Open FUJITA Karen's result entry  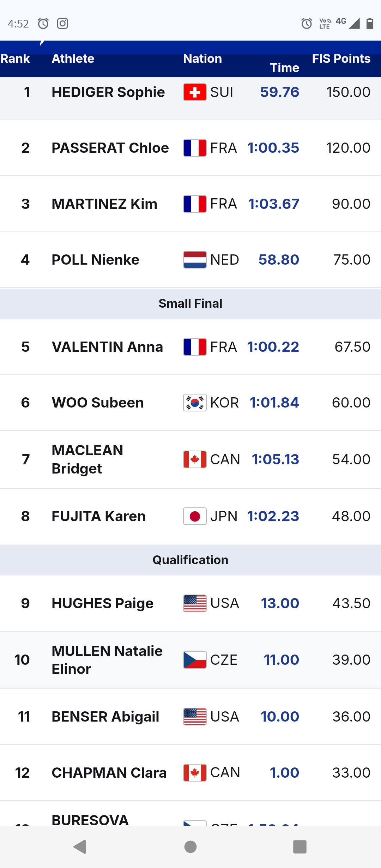coord(98,516)
